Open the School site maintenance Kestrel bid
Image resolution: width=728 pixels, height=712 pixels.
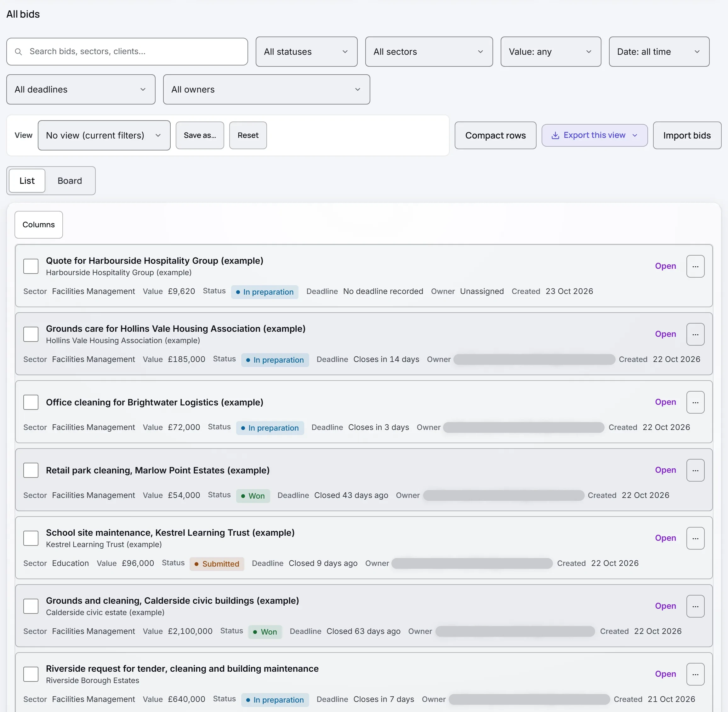[665, 539]
